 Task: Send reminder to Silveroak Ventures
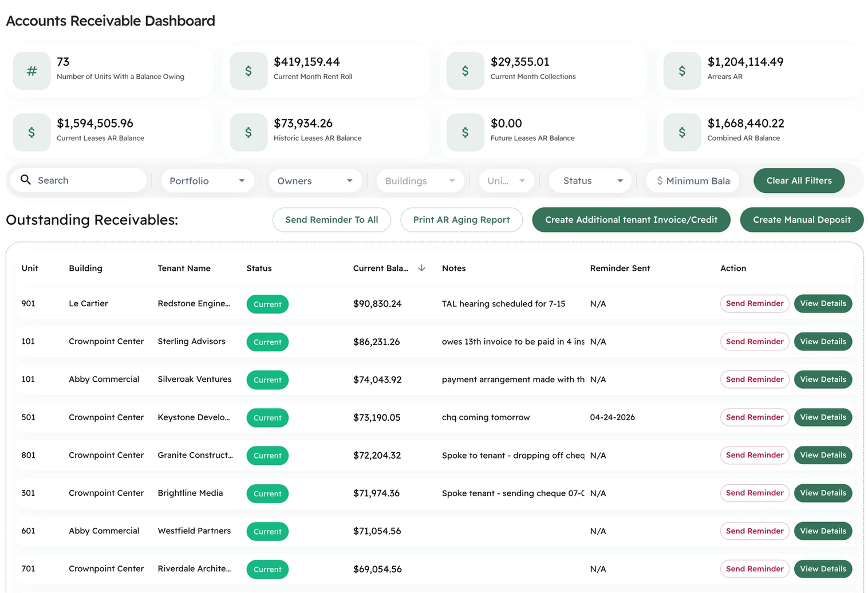coord(755,379)
